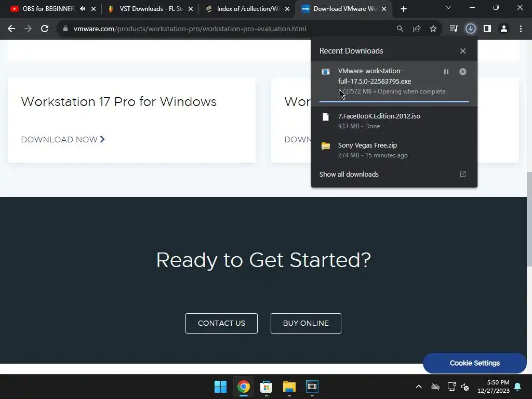Expand the tab search dropdown arrow

448,7
